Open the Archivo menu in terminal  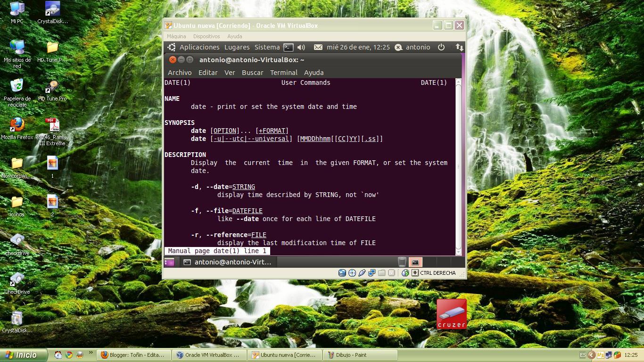point(180,73)
